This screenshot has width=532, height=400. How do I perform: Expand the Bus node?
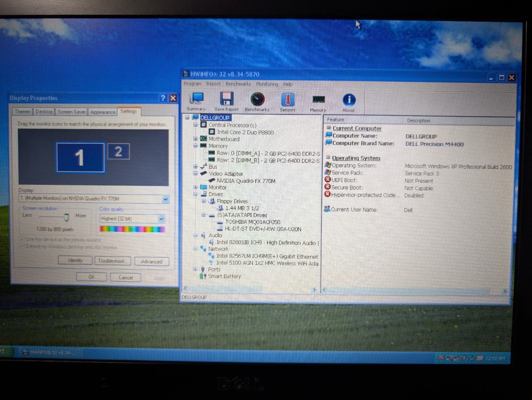point(196,166)
